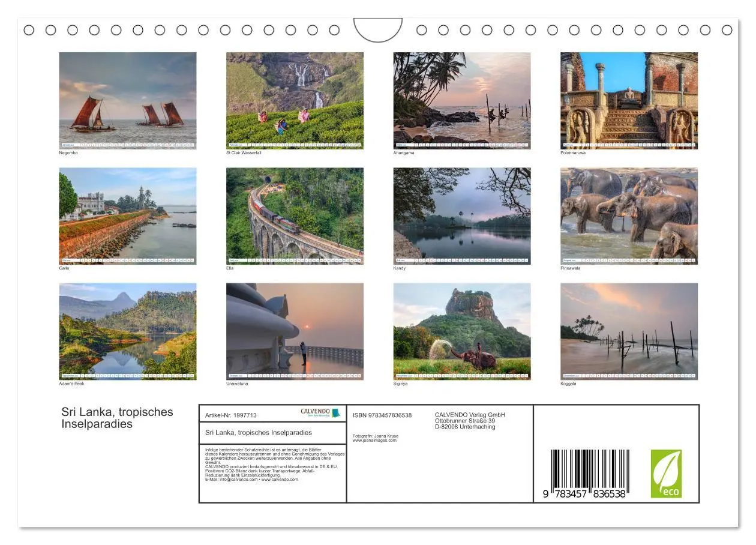The width and height of the screenshot is (756, 545).
Task: Click the barcode number '9 783457 836538'
Action: coord(584,494)
